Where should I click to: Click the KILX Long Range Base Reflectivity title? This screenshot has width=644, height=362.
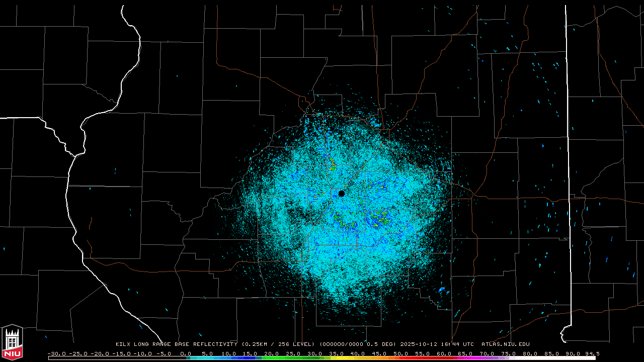(176, 344)
